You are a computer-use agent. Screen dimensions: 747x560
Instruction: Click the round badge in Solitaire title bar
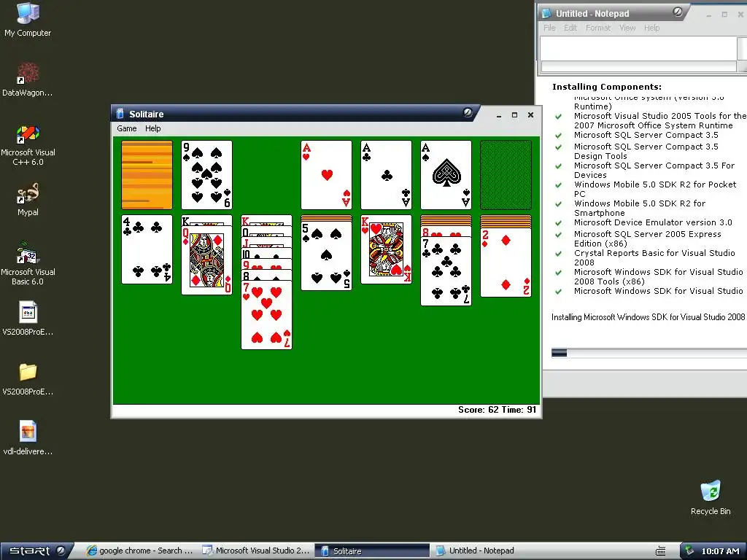pyautogui.click(x=468, y=112)
